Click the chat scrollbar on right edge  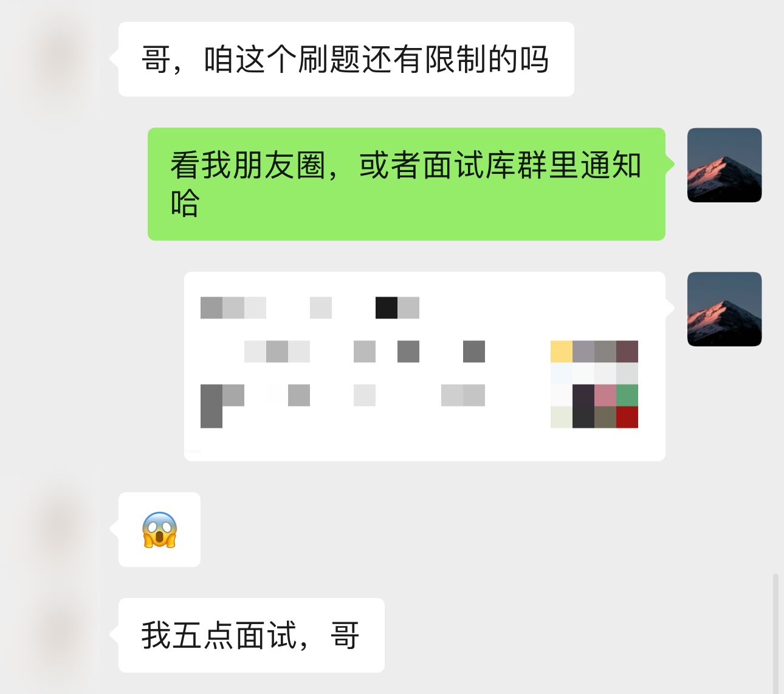pyautogui.click(x=775, y=632)
